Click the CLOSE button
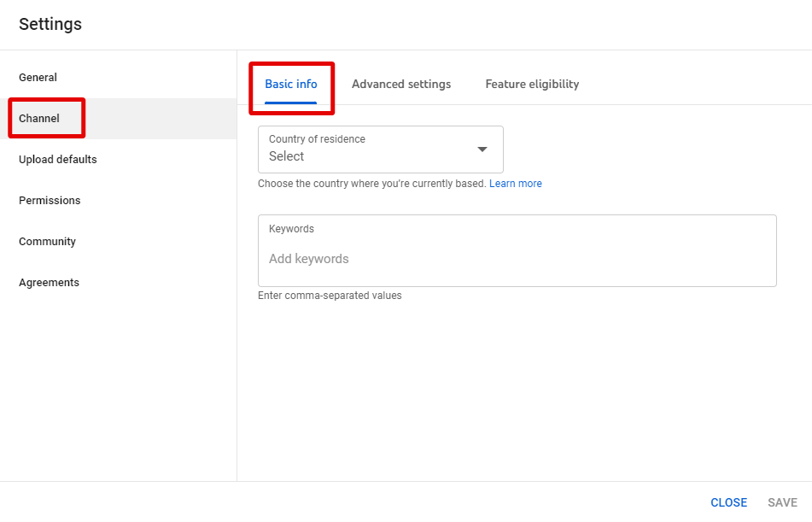This screenshot has height=522, width=812. tap(728, 503)
